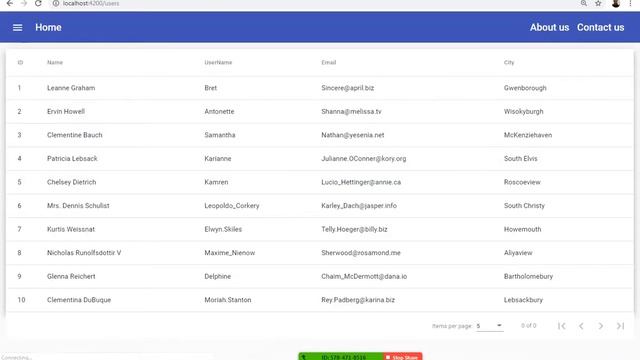This screenshot has height=360, width=640.
Task: Select the name Chelsey Dietrich
Action: click(71, 182)
